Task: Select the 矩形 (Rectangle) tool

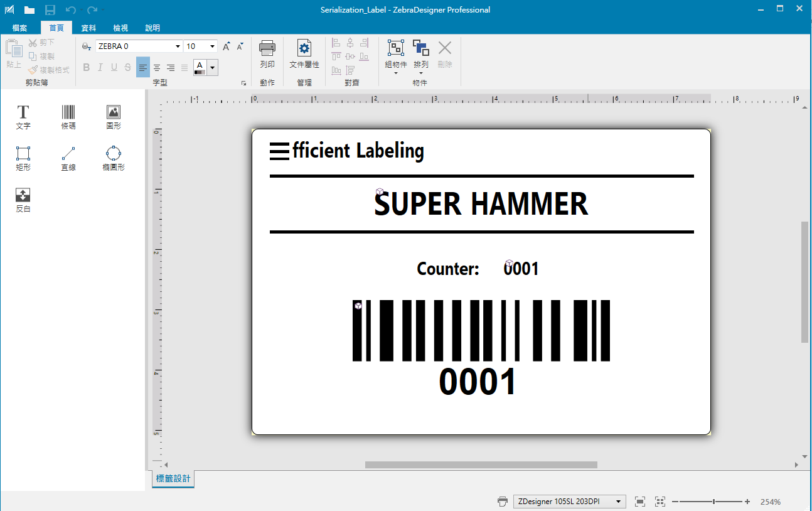Action: [23, 159]
